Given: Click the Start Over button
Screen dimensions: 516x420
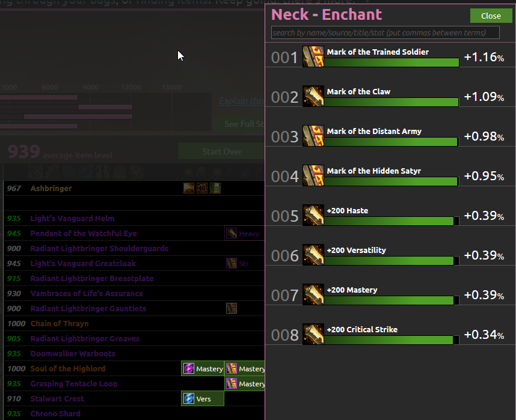Looking at the screenshot, I should (221, 151).
